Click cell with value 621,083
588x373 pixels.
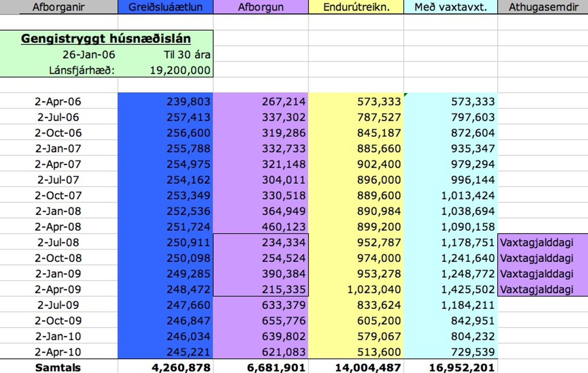261,352
